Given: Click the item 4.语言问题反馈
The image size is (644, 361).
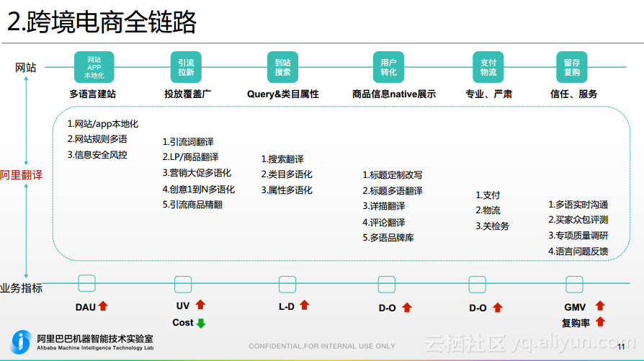Looking at the screenshot, I should tap(578, 251).
